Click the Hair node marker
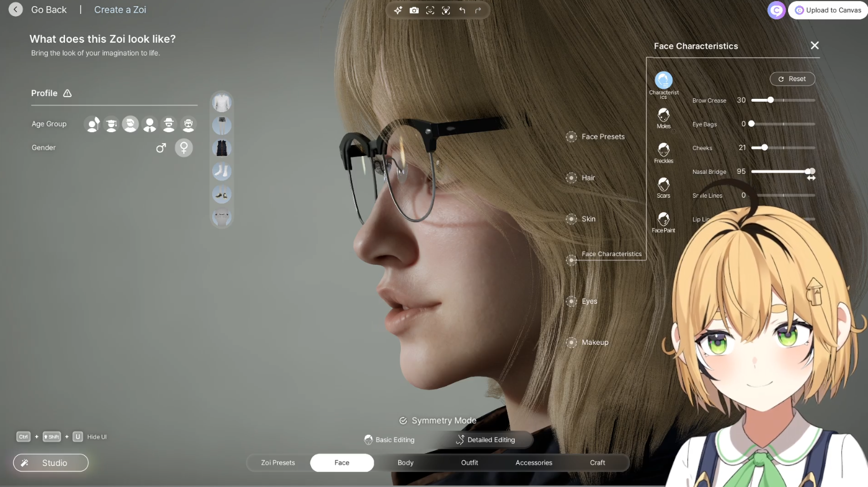Image resolution: width=868 pixels, height=487 pixels. click(x=571, y=178)
